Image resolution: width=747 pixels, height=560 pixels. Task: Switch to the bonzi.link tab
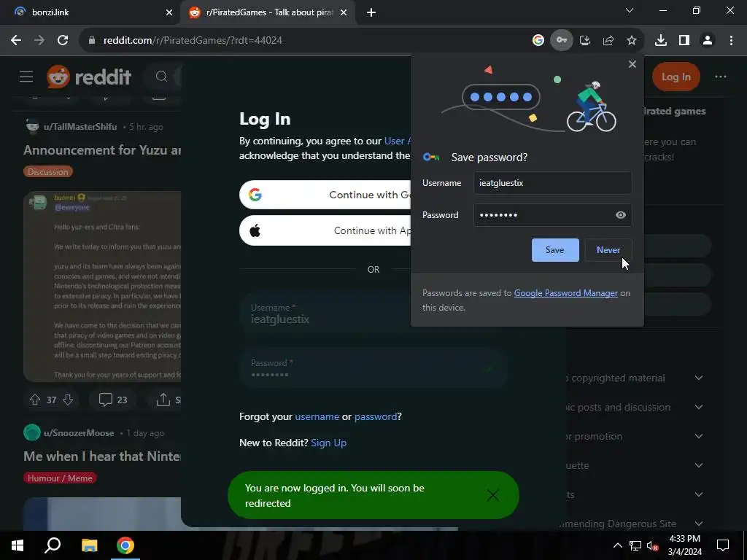coord(90,12)
